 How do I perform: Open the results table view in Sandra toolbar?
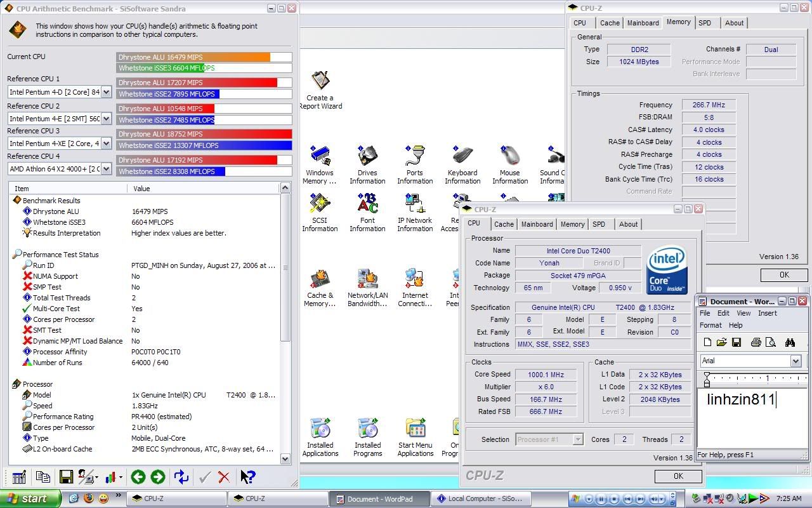click(x=19, y=477)
